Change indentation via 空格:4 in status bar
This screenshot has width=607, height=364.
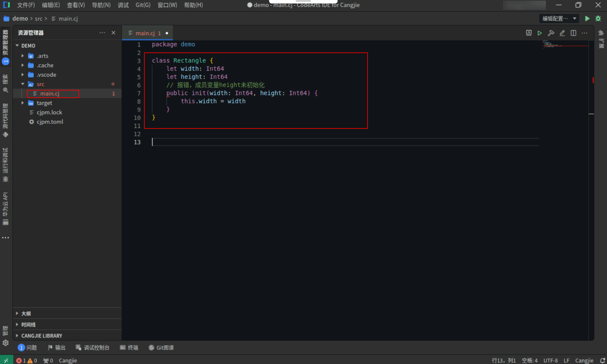coord(530,360)
